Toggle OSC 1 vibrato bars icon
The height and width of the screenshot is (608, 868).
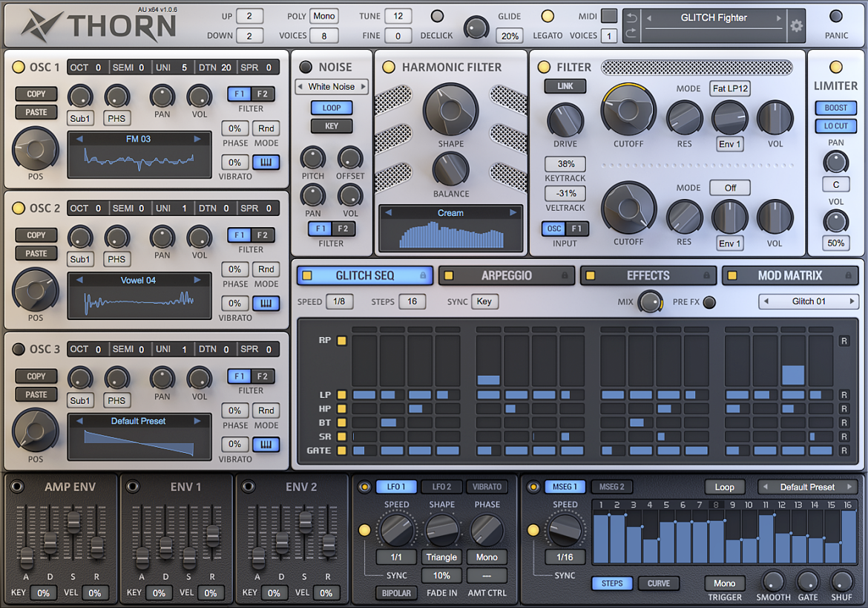tap(266, 163)
